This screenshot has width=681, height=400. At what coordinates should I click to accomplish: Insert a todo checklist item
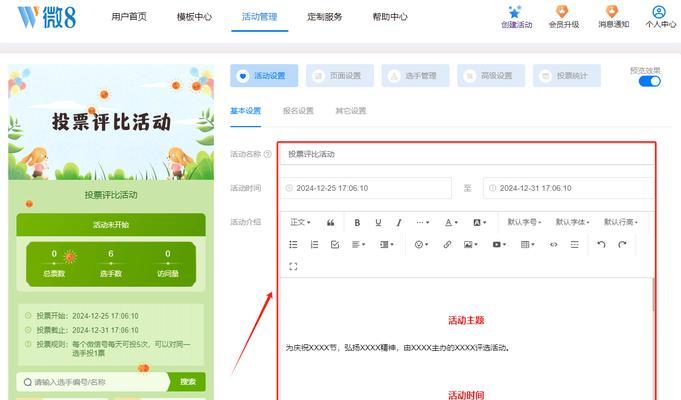335,245
